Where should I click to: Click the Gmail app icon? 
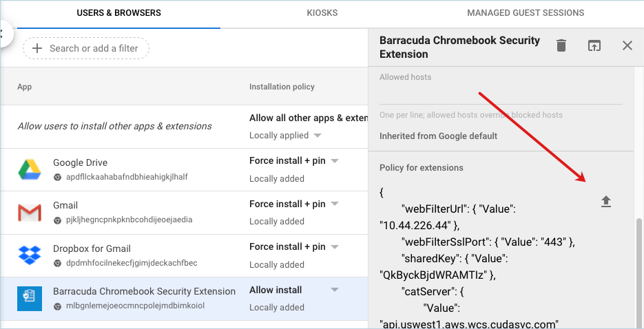(30, 213)
